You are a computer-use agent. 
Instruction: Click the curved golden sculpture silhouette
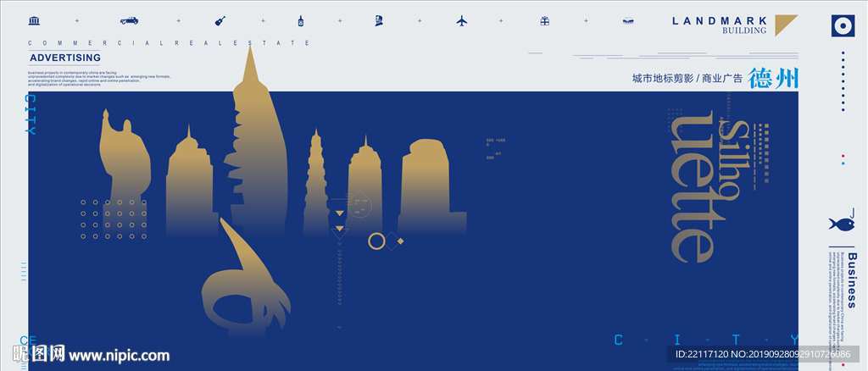click(246, 276)
